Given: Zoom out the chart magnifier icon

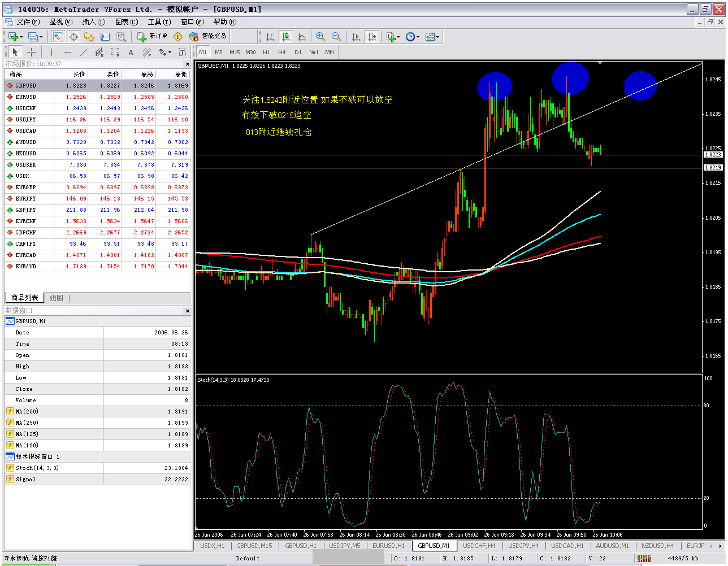Looking at the screenshot, I should click(336, 37).
